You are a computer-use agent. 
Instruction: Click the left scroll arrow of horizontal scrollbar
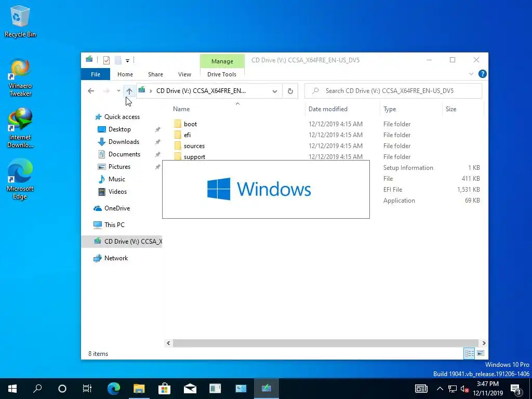click(x=168, y=343)
